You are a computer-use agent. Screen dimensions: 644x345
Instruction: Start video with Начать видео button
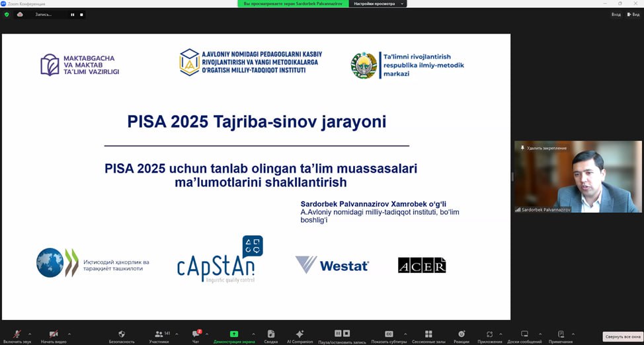54,335
